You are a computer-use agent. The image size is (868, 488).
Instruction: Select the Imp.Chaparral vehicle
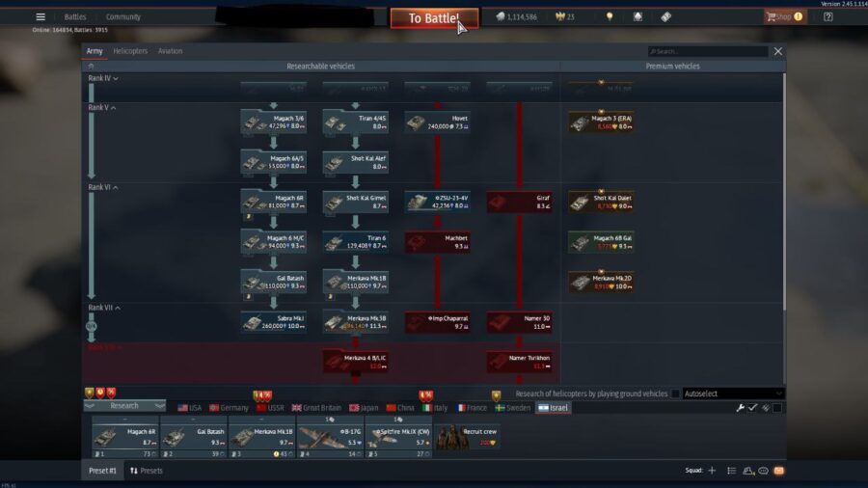(437, 322)
